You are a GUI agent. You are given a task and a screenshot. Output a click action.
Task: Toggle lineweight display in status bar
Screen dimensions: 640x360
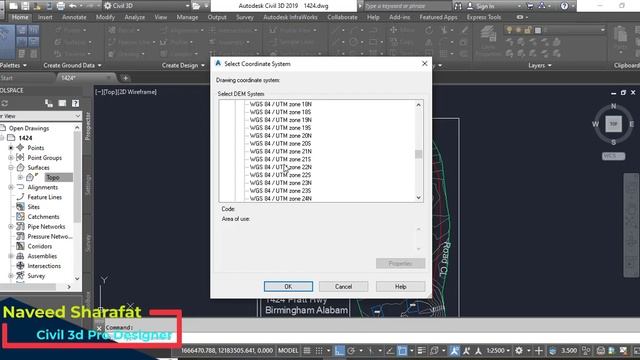pyautogui.click(x=422, y=351)
